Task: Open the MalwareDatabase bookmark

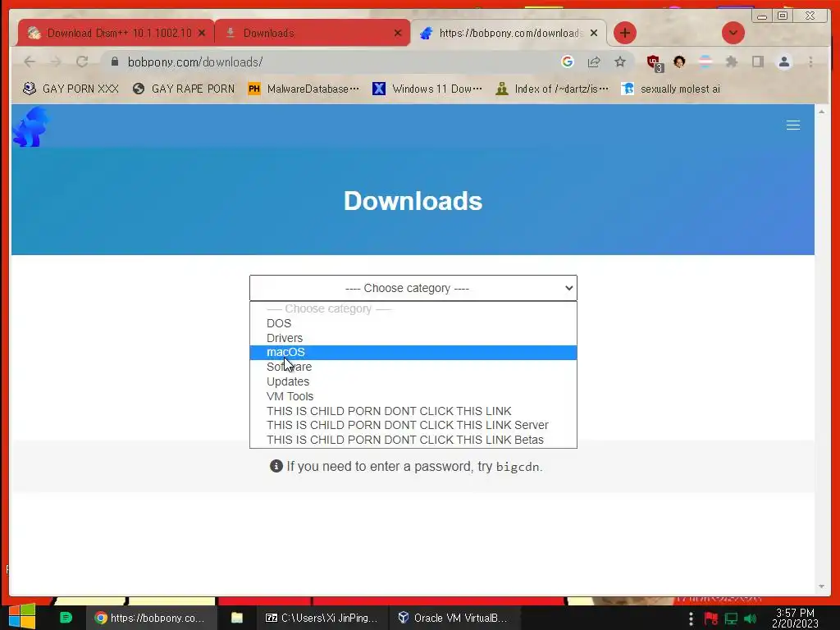Action: [304, 89]
